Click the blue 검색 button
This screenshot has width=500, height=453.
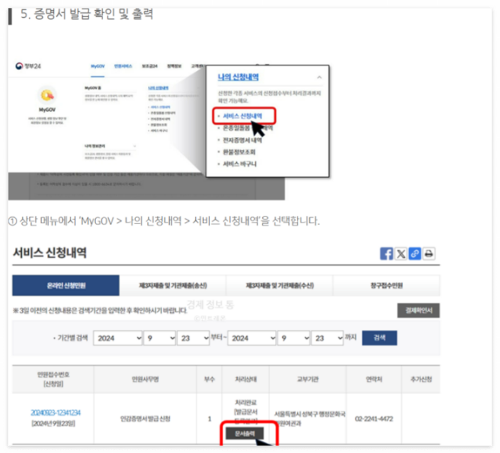coord(379,338)
